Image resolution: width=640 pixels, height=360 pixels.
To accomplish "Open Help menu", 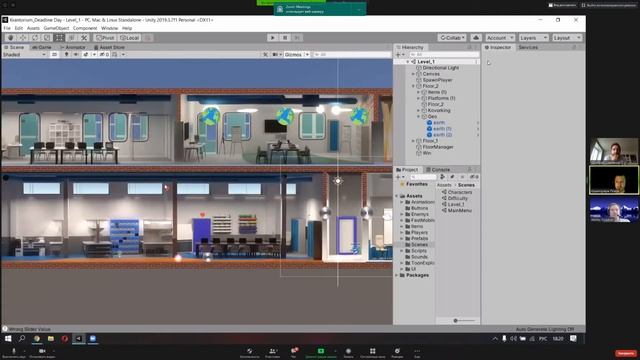I will (127, 29).
